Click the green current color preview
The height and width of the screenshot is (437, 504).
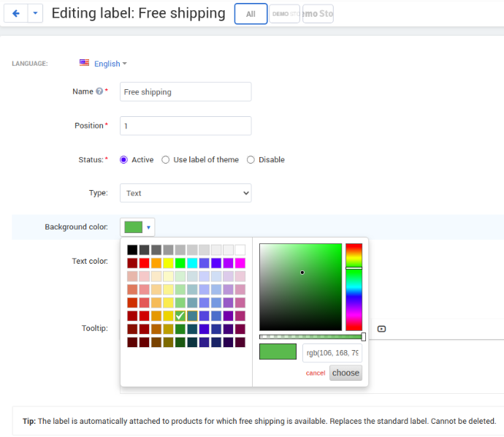click(x=278, y=351)
